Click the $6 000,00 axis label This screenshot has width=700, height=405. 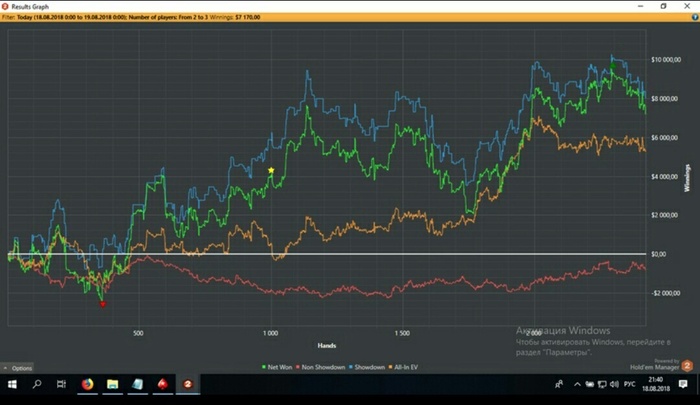coord(665,138)
